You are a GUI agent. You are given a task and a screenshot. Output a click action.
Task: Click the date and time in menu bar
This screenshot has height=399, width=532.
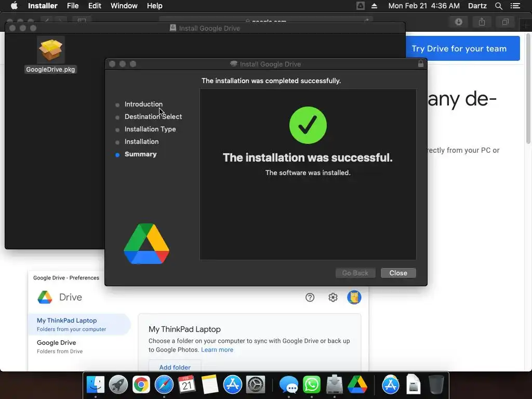point(424,6)
